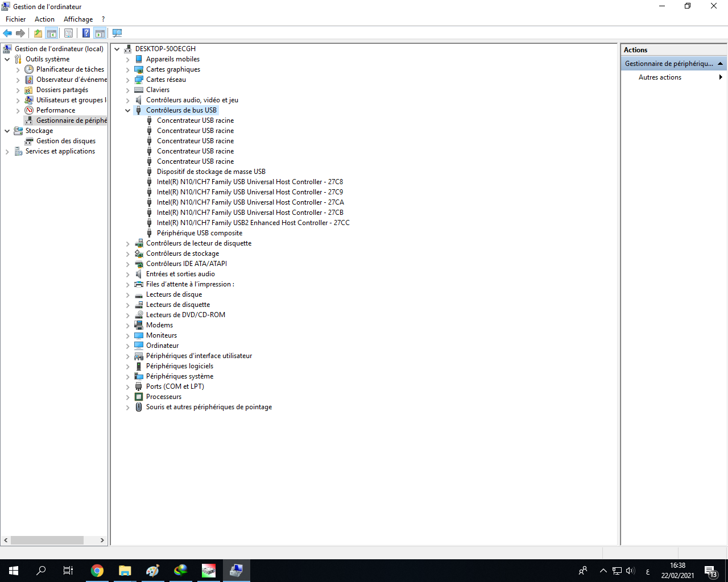Toggle the Show/Hide Action Pane button

(x=100, y=33)
